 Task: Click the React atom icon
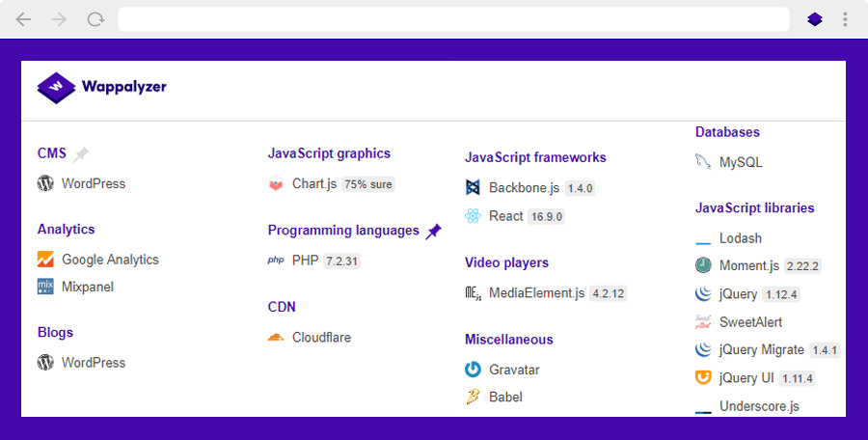point(473,215)
